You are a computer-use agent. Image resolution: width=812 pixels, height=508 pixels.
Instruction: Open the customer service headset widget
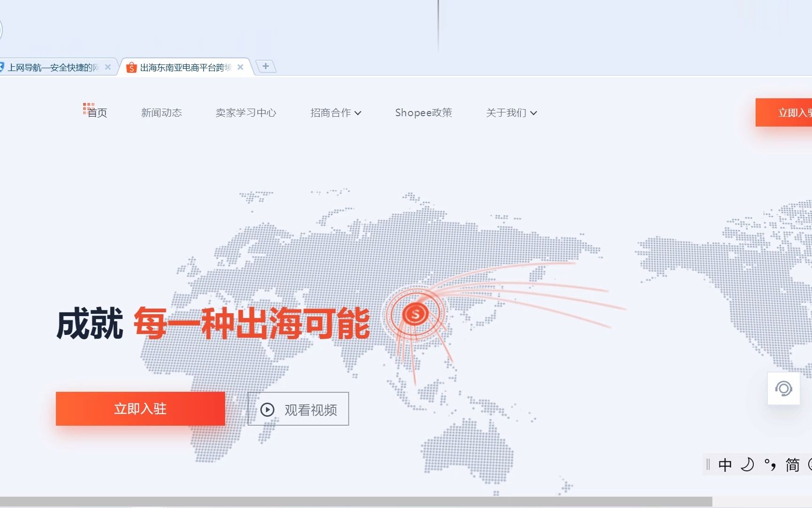coord(783,389)
